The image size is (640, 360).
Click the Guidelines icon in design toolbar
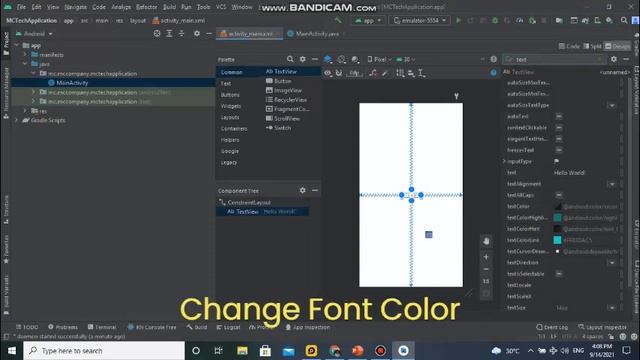(x=422, y=73)
